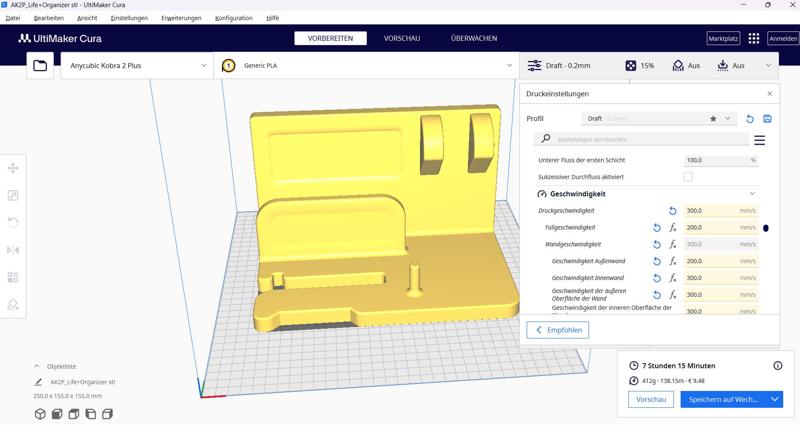800x425 pixels.
Task: Collapse the Geschwindigkeit section
Action: coord(752,194)
